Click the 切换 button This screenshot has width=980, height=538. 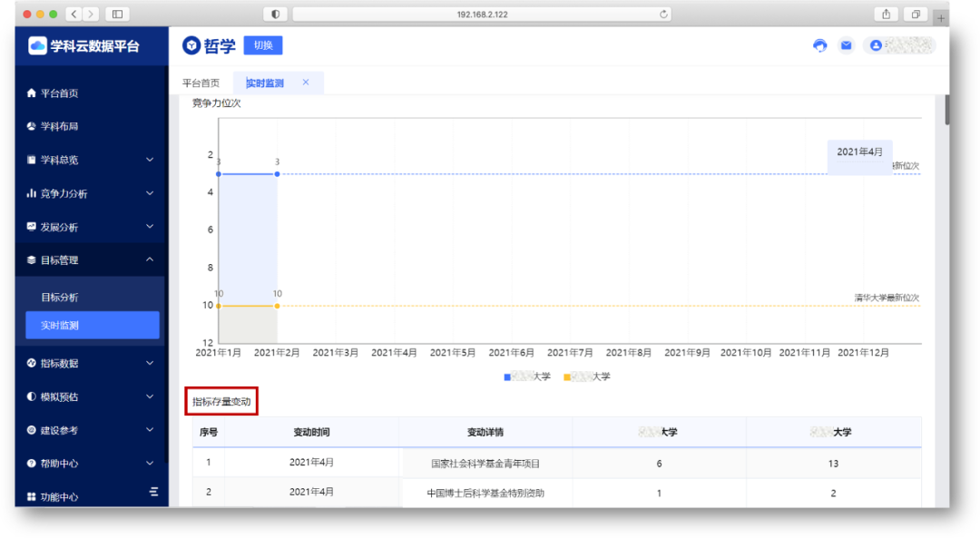(263, 45)
